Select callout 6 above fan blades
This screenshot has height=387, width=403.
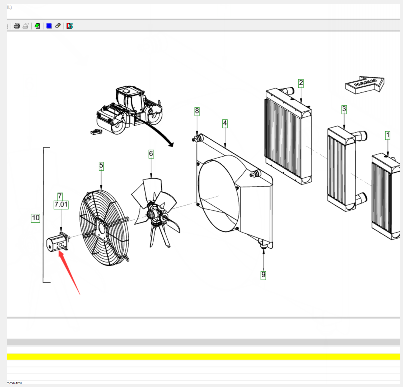coord(151,154)
